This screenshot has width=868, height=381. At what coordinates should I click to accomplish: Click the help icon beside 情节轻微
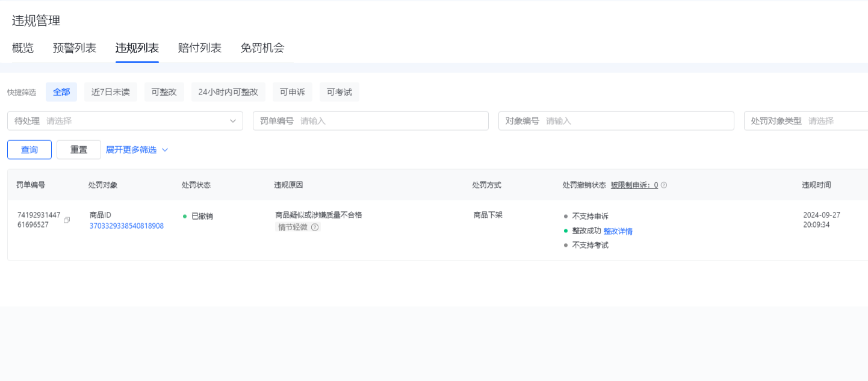pos(315,227)
